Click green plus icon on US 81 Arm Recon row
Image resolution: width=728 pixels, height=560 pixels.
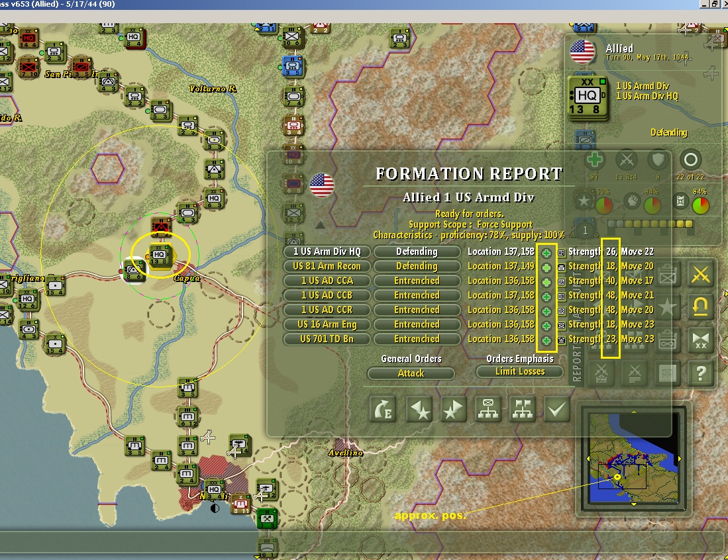(x=546, y=267)
